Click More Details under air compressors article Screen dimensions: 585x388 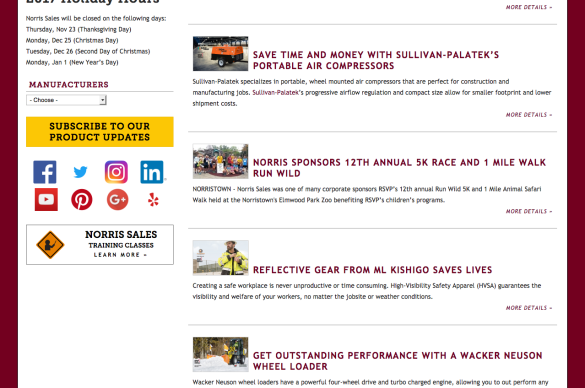529,115
